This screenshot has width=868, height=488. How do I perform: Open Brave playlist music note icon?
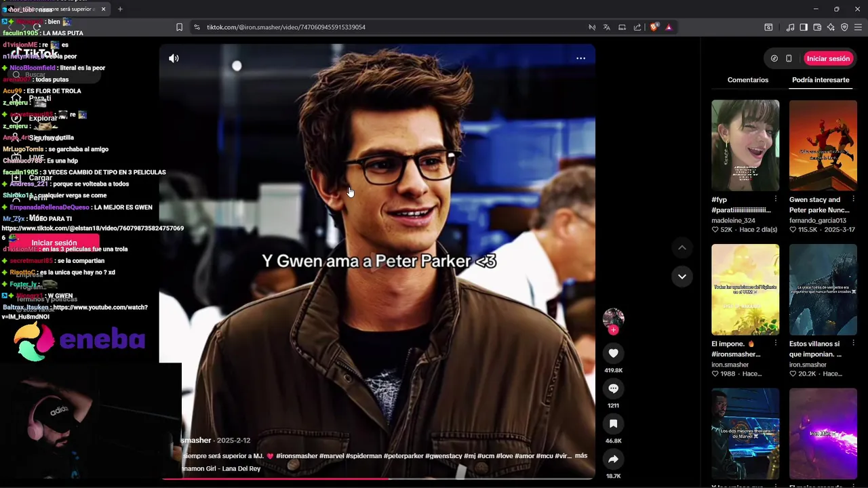[790, 27]
